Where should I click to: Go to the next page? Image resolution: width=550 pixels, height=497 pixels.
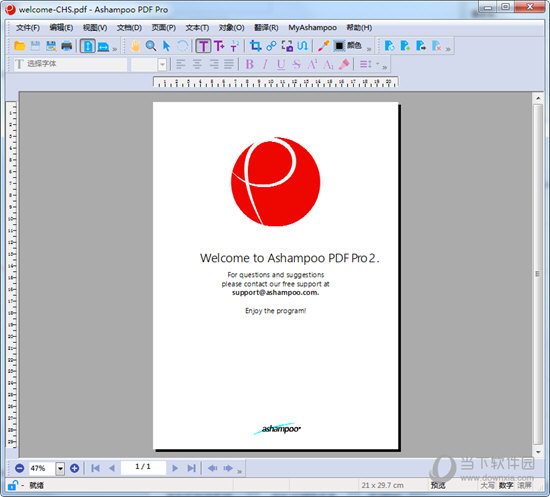(x=175, y=468)
